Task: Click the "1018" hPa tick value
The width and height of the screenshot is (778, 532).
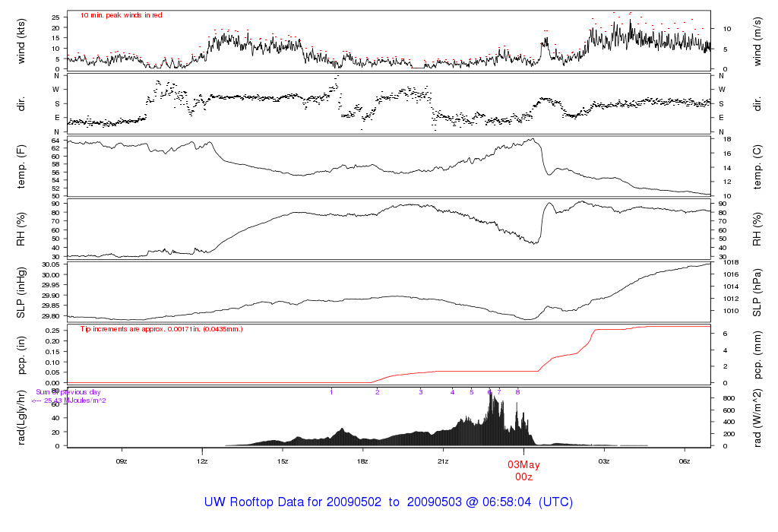Action: point(732,262)
